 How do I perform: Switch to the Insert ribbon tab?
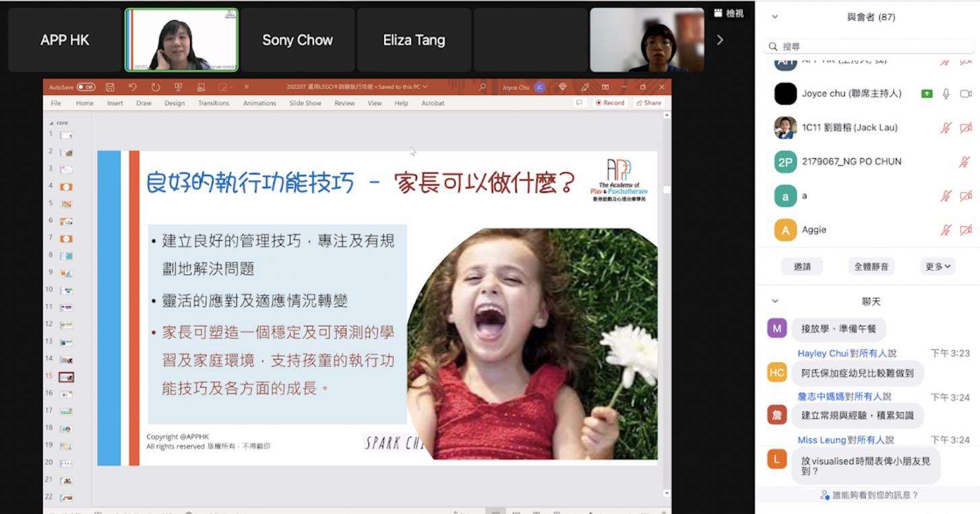[115, 103]
